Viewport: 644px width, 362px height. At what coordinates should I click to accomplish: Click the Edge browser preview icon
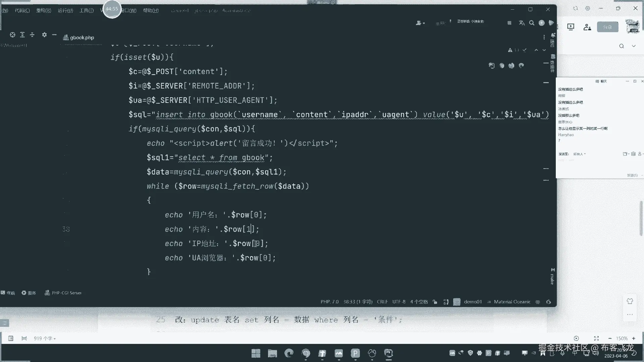click(521, 66)
